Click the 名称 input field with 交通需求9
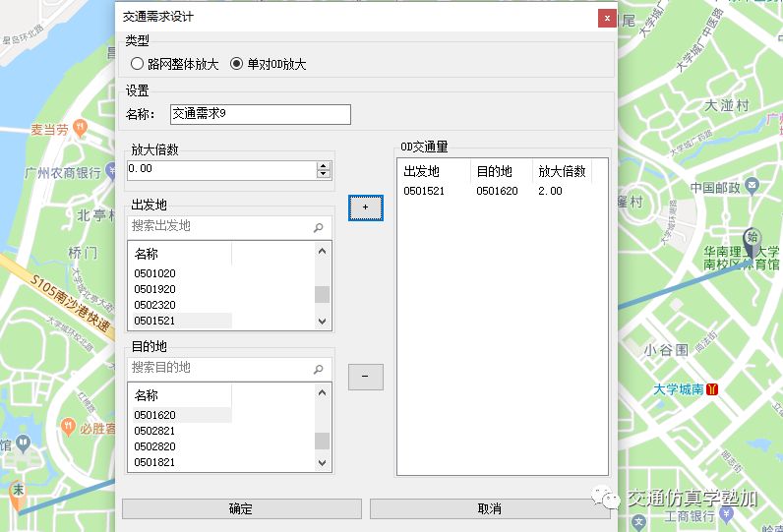Screen dimensions: 783x532 click(260, 114)
